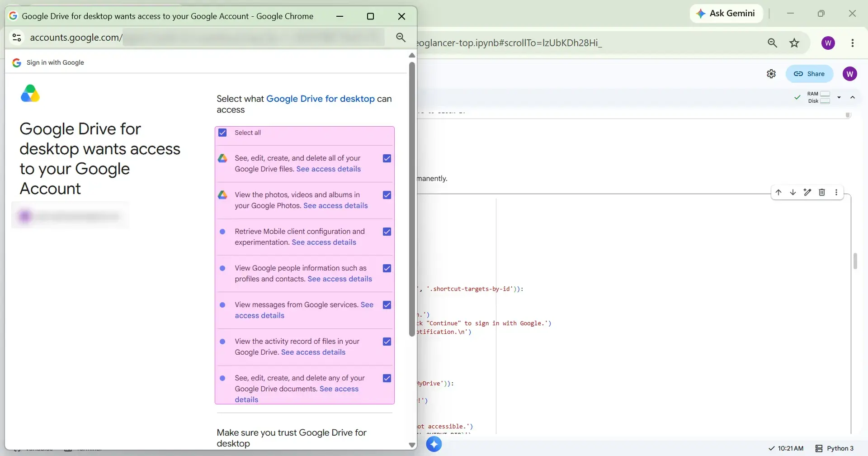
Task: Open more cell actions three-dot menu
Action: (836, 192)
